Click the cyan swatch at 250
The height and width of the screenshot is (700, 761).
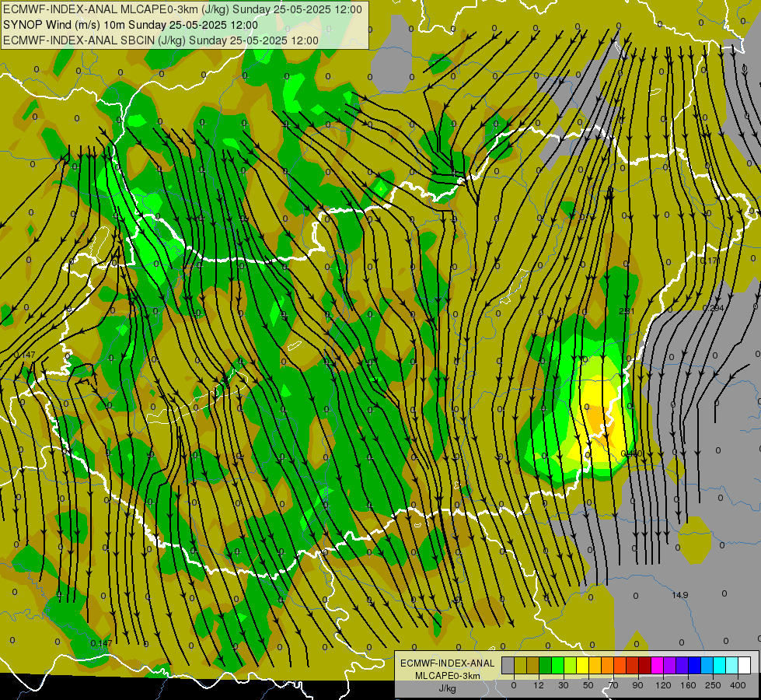tap(720, 665)
